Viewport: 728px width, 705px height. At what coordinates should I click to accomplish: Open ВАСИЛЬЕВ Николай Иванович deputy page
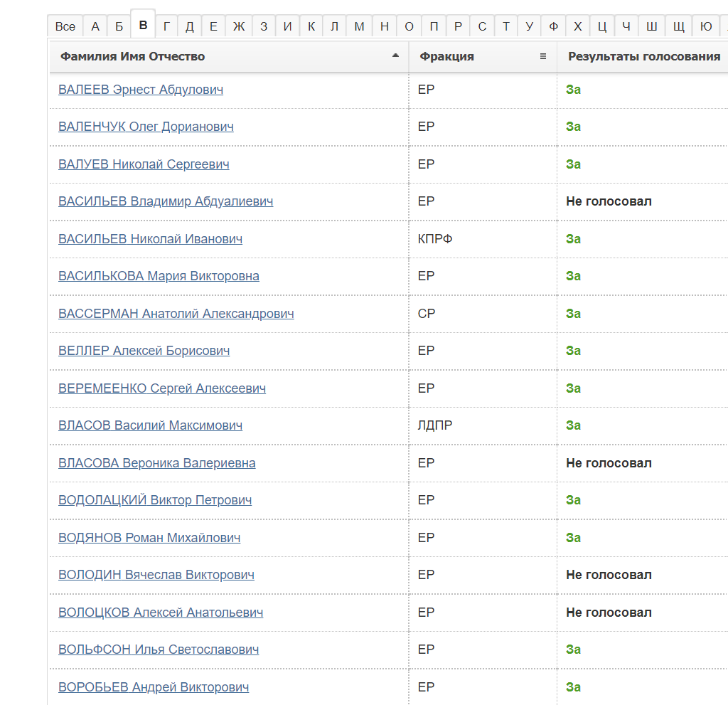coord(150,239)
